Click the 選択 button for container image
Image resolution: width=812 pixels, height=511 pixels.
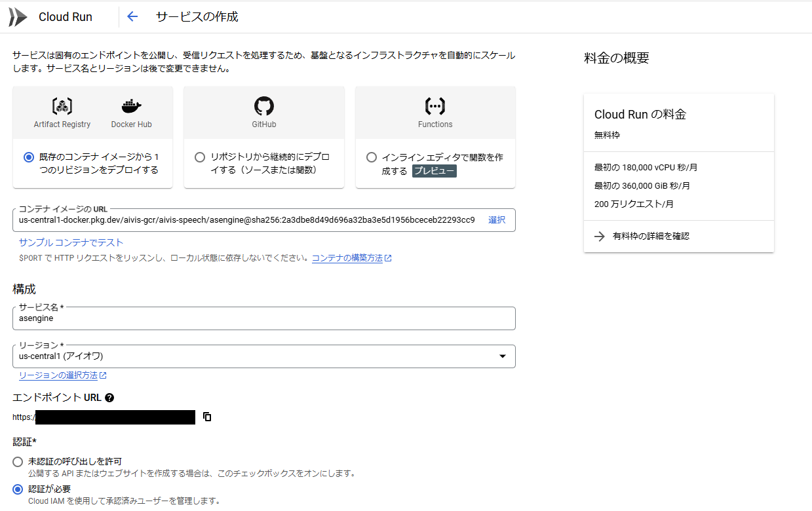click(x=497, y=220)
